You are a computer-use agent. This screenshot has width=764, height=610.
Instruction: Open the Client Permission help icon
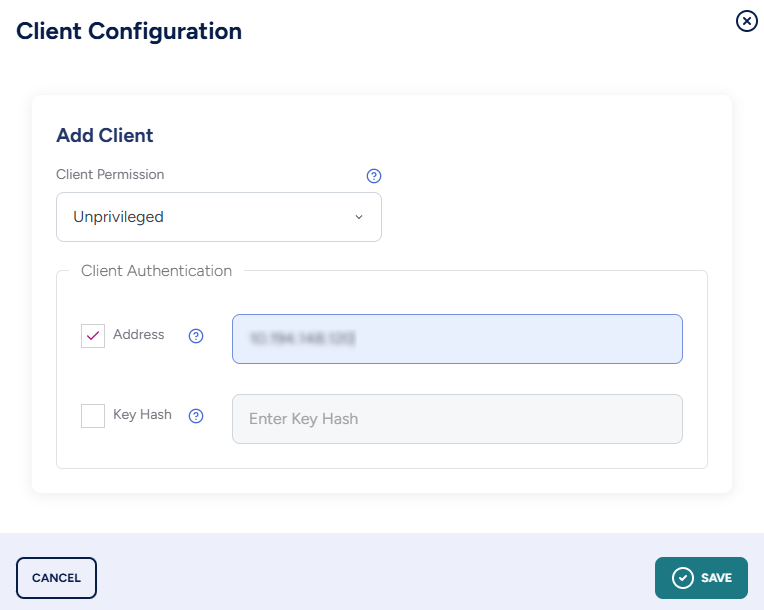[x=374, y=176]
